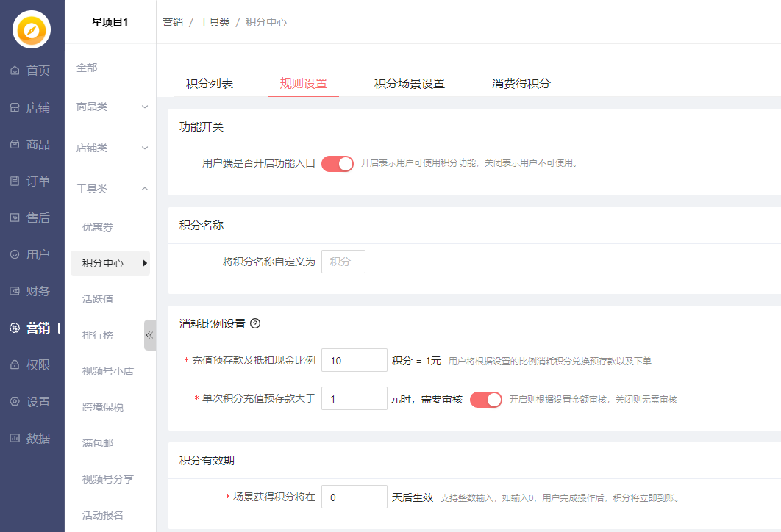This screenshot has height=532, width=781.
Task: Open the 订单 orders sidebar icon
Action: (x=15, y=181)
